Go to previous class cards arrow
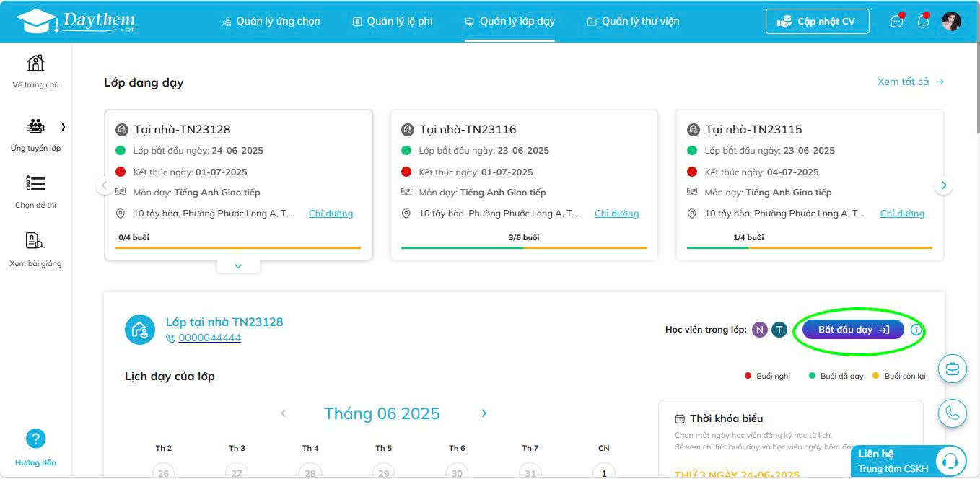Image resolution: width=980 pixels, height=479 pixels. pos(105,185)
